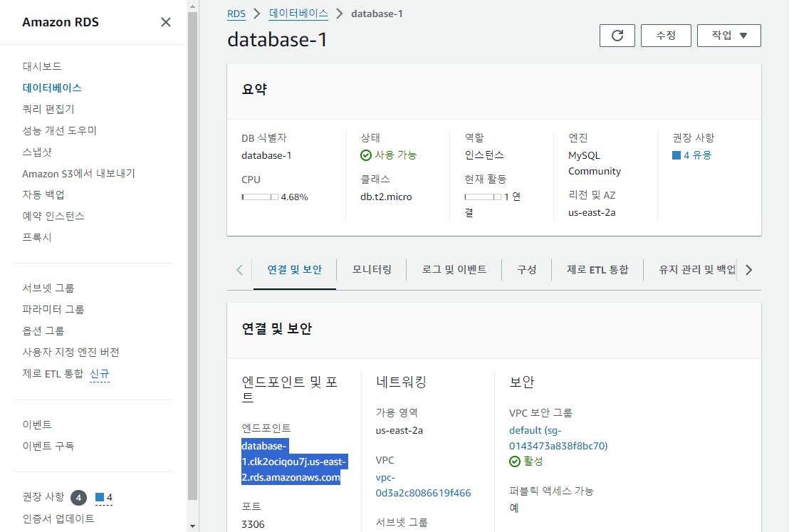This screenshot has width=789, height=532.
Task: Open the 작업 dropdown menu
Action: (728, 36)
